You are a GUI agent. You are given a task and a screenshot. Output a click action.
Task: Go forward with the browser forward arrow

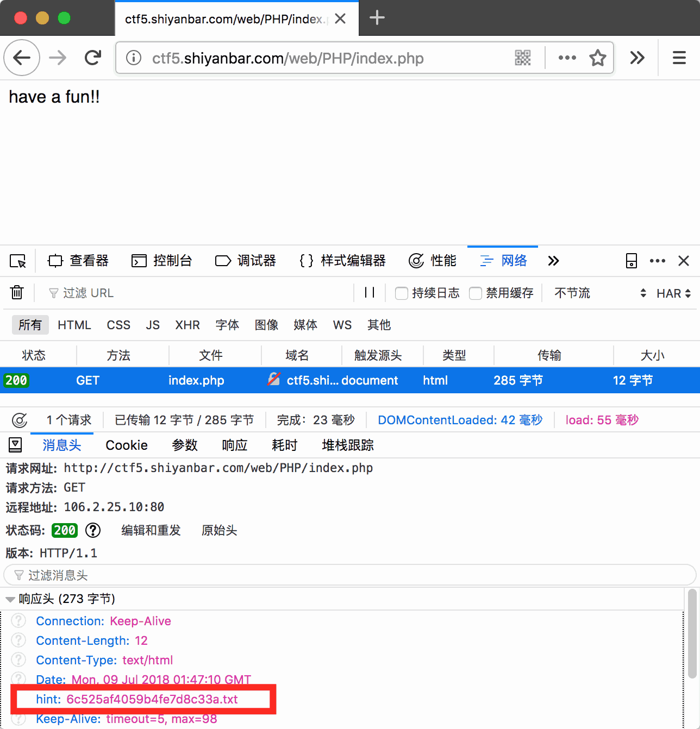(58, 58)
